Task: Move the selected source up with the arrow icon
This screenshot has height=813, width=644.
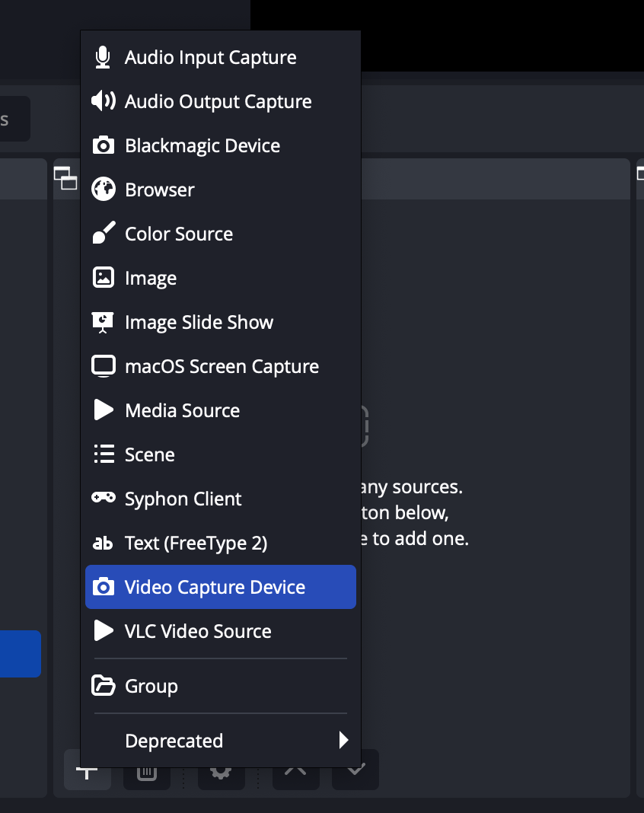Action: [x=295, y=770]
